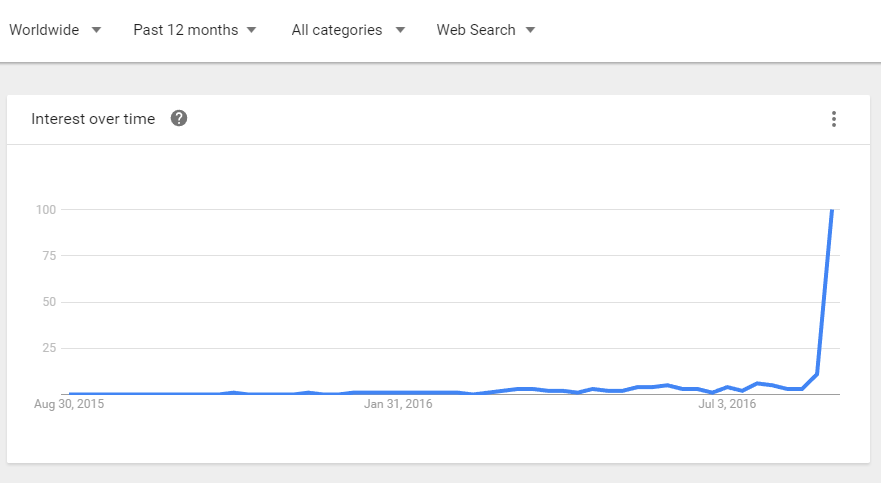Click the Jul 3, 2016 axis label

tap(727, 405)
